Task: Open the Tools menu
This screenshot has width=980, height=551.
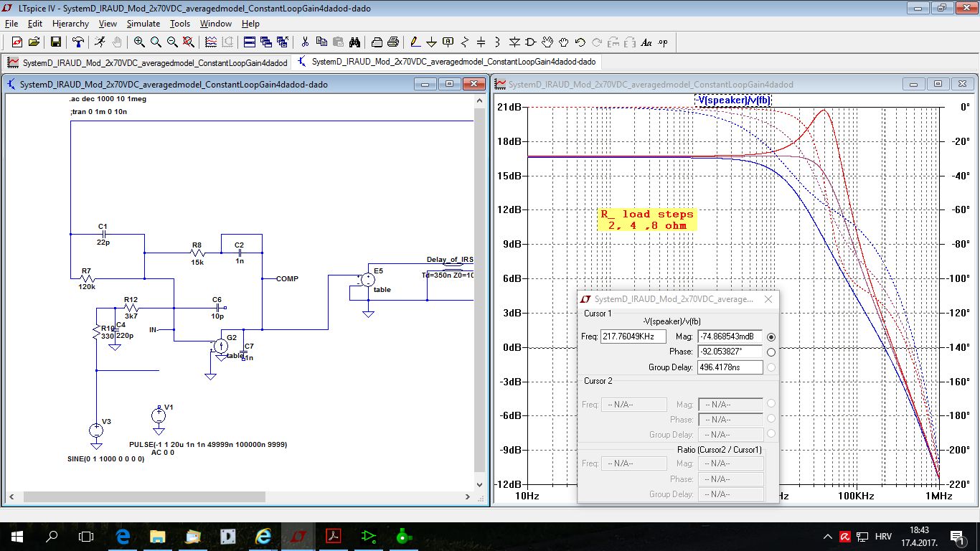Action: 180,24
